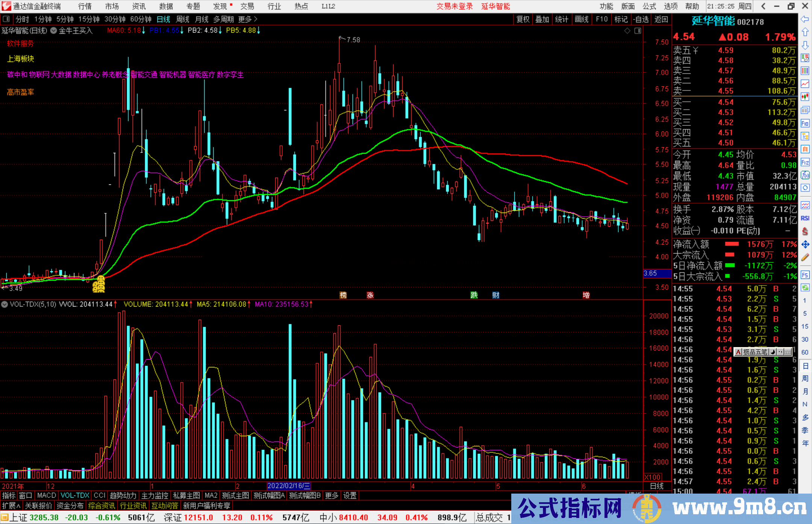Viewport: 812px width, 524px height.
Task: Click the f(x) formula sidebar icon
Action: (x=805, y=175)
